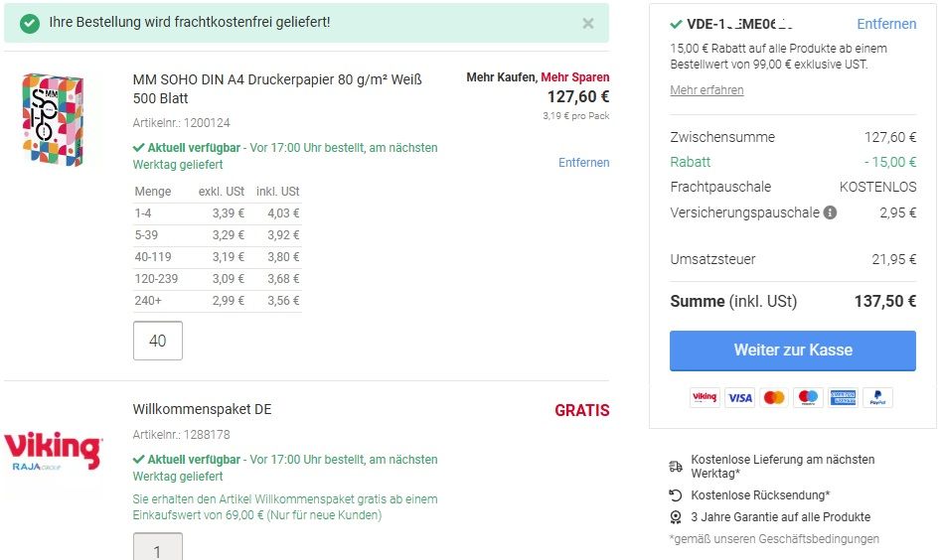This screenshot has width=941, height=560.
Task: Remove the applied voucher code
Action: click(x=886, y=24)
